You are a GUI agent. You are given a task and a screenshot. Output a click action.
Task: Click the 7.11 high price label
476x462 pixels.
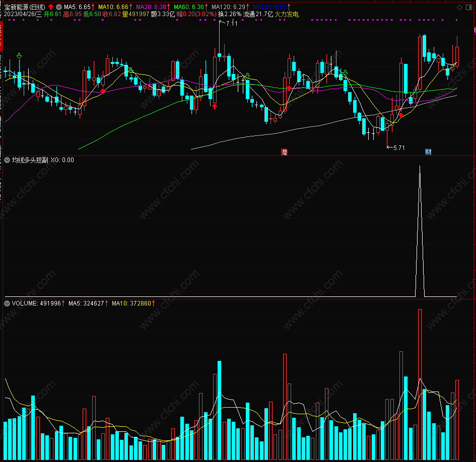232,23
